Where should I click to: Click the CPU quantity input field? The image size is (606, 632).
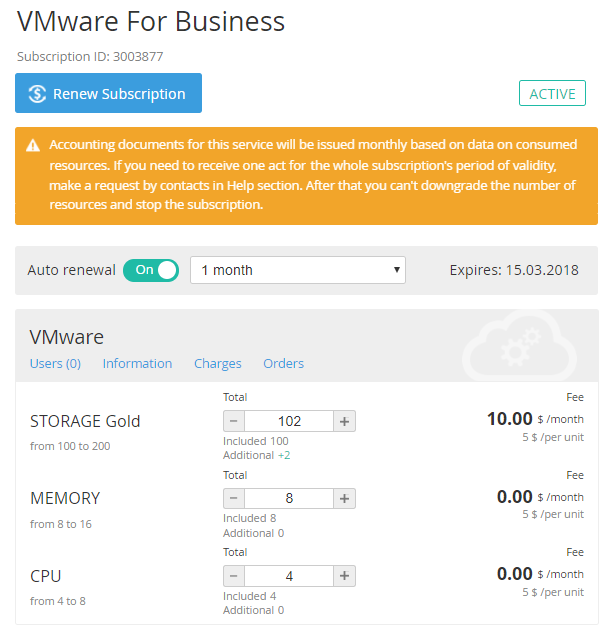pyautogui.click(x=289, y=575)
